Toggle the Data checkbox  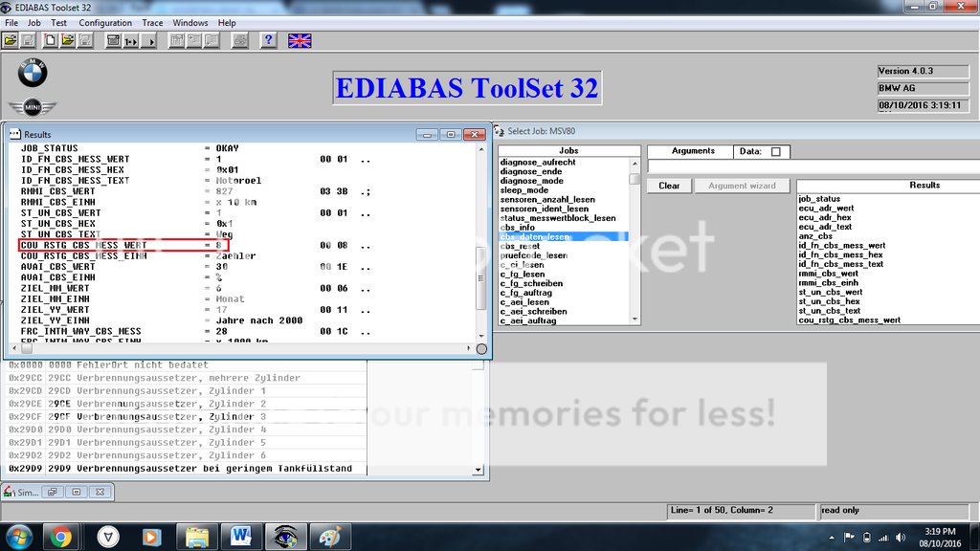tap(775, 151)
